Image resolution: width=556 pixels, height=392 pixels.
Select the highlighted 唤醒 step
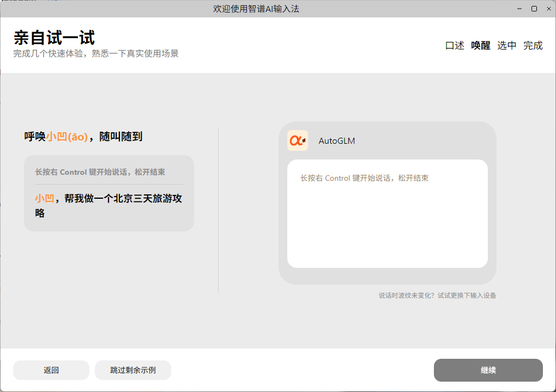pos(481,46)
